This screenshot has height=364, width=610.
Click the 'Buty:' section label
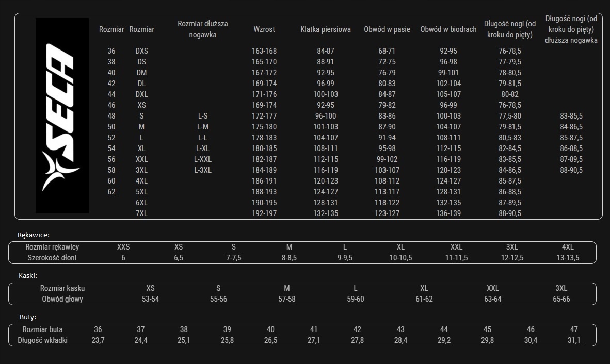28,317
